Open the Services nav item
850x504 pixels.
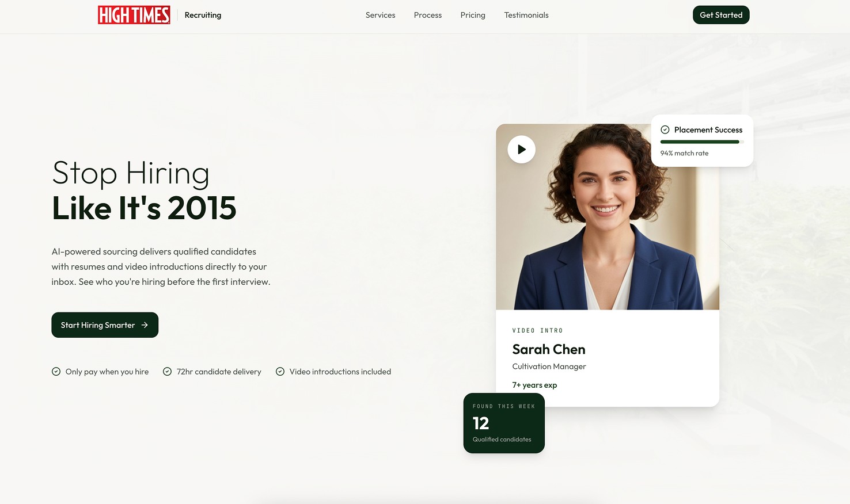[381, 15]
